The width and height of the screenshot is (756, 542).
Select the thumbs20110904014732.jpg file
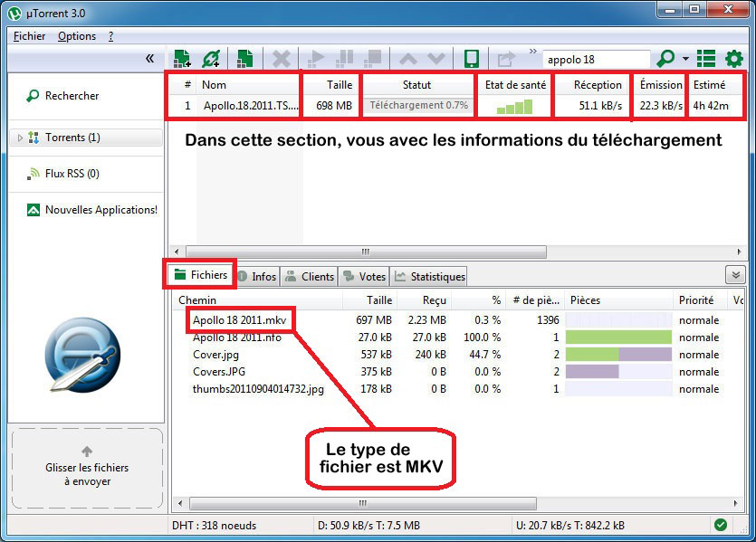258,389
